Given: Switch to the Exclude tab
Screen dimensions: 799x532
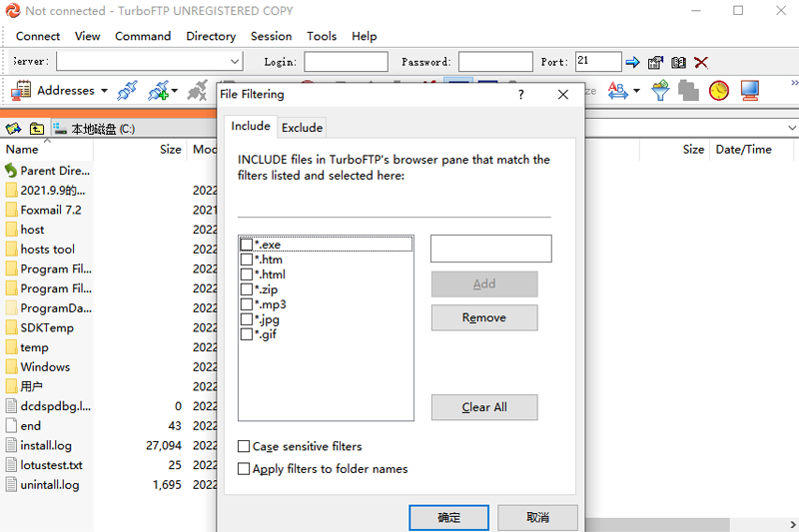Looking at the screenshot, I should pyautogui.click(x=302, y=128).
